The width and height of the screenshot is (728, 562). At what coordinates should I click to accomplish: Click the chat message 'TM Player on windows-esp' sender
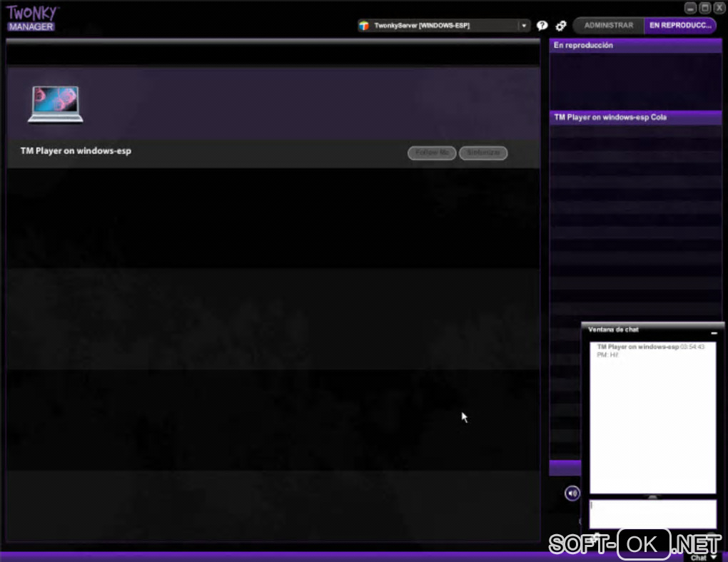(638, 347)
